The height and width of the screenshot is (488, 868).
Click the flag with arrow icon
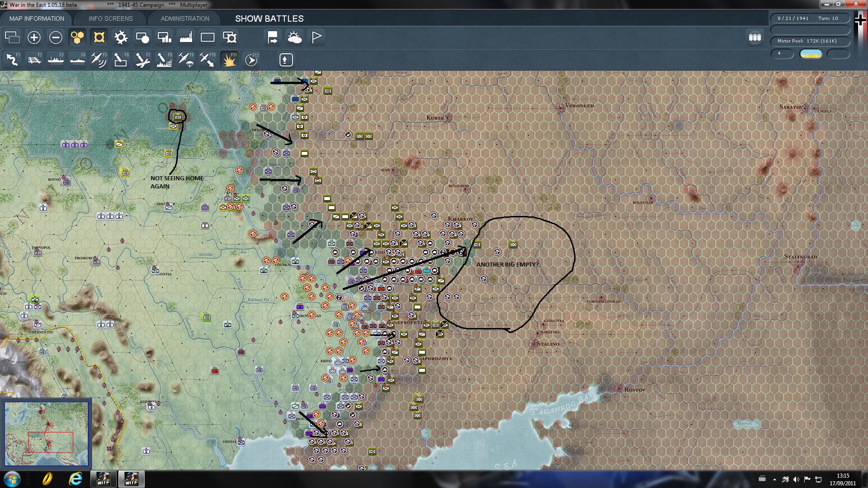(x=273, y=37)
